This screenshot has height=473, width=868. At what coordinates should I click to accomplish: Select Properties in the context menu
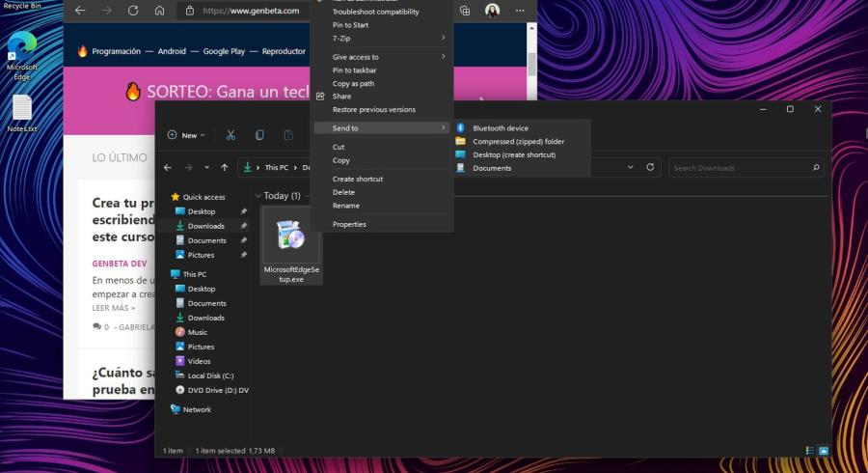pos(349,224)
